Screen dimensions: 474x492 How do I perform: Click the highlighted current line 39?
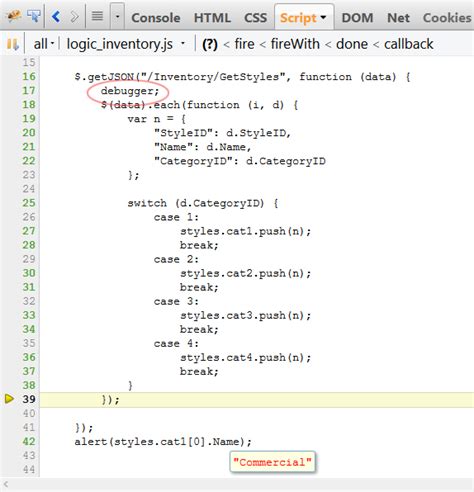257,399
